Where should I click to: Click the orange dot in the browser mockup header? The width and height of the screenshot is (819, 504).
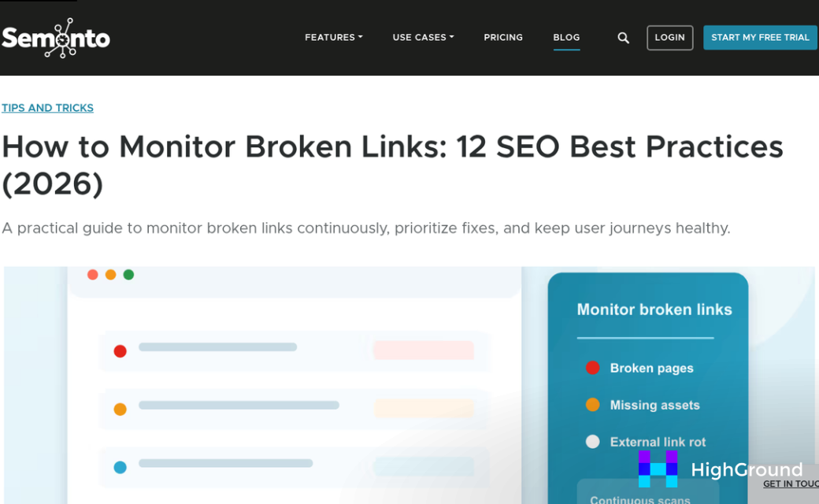[110, 275]
